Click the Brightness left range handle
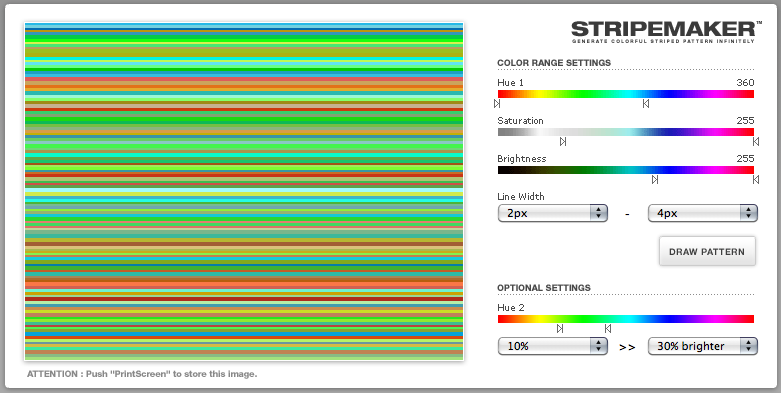Viewport: 781px width, 393px height. pyautogui.click(x=655, y=179)
